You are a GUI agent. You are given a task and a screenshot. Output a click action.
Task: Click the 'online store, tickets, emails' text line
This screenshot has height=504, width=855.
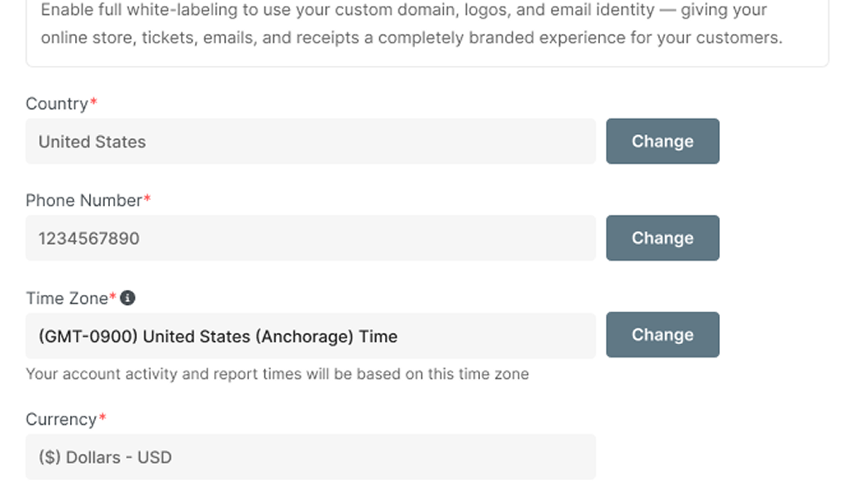coord(412,38)
